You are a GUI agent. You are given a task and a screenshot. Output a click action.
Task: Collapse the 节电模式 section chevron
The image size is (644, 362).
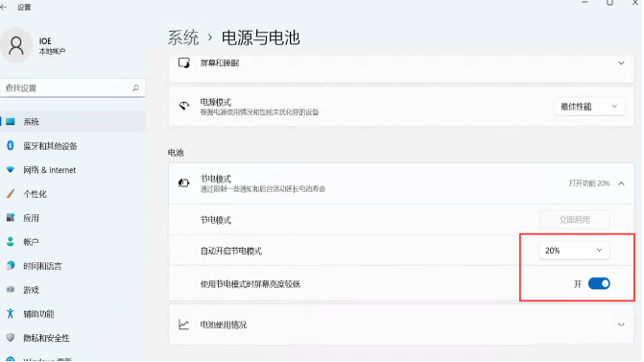tap(621, 183)
